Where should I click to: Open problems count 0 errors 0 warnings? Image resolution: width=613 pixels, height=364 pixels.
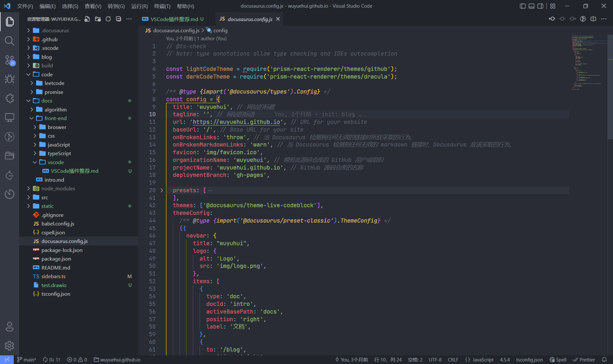click(77, 360)
